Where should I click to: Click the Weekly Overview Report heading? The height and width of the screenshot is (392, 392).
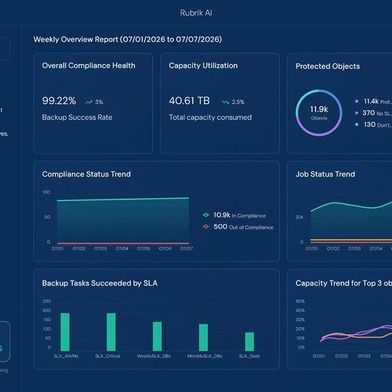[128, 39]
